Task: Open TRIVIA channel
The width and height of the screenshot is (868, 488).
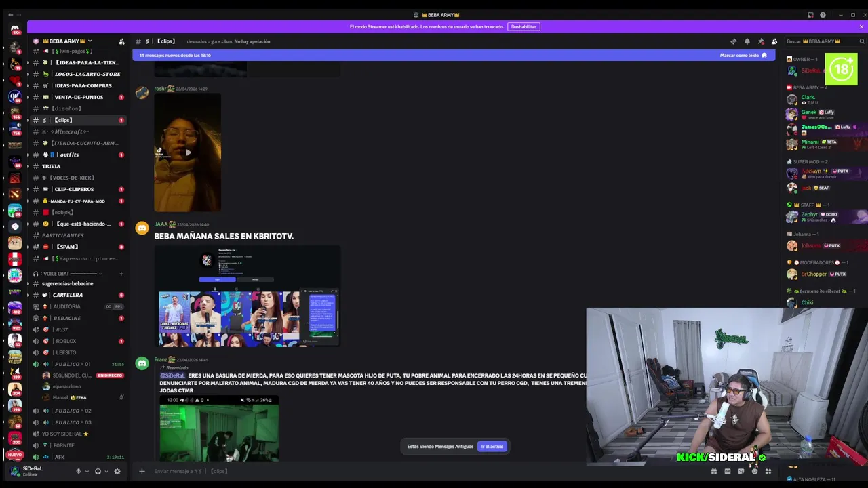Action: [x=77, y=166]
